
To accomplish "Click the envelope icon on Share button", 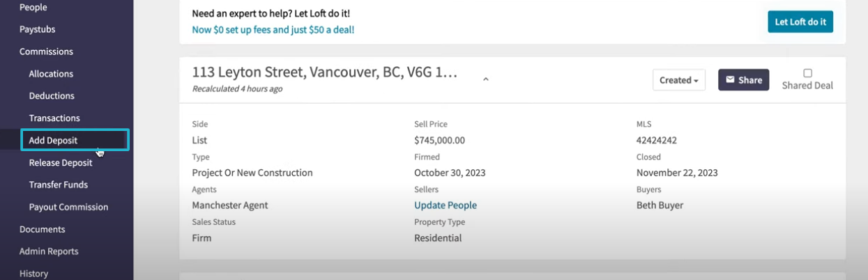I will (730, 80).
